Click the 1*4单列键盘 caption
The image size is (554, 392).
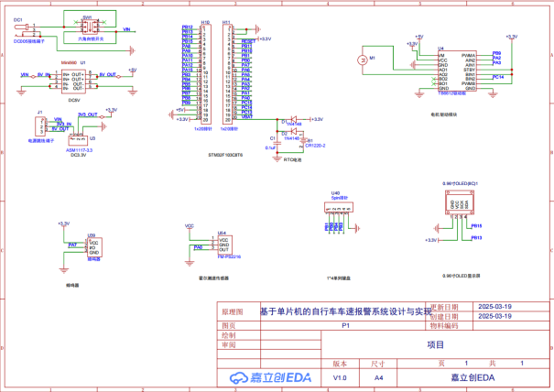(x=339, y=278)
